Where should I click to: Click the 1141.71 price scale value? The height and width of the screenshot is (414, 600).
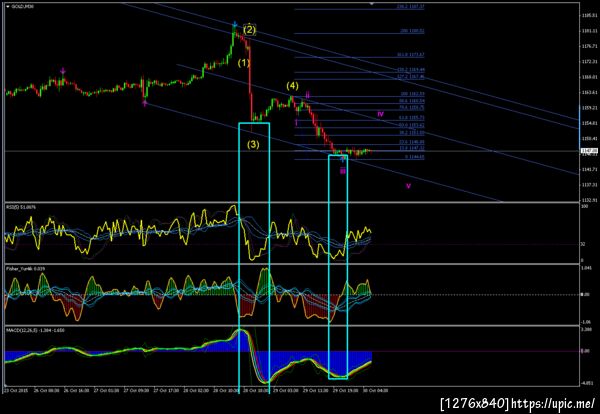coord(589,170)
